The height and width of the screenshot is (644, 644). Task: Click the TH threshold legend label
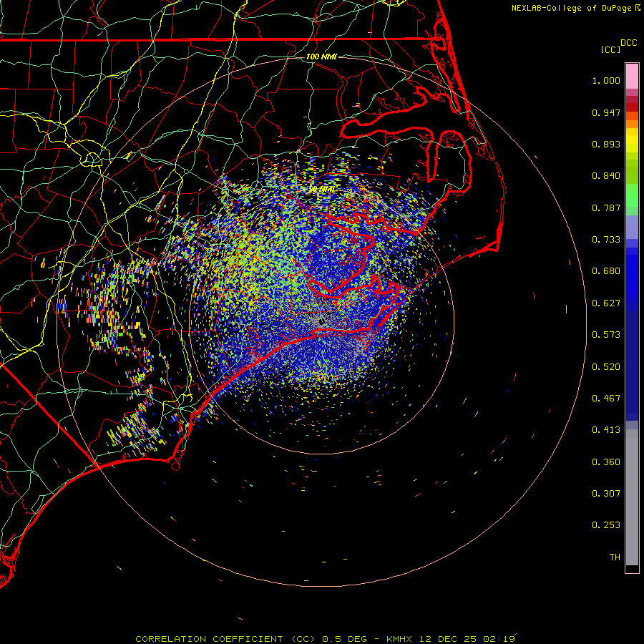(615, 557)
